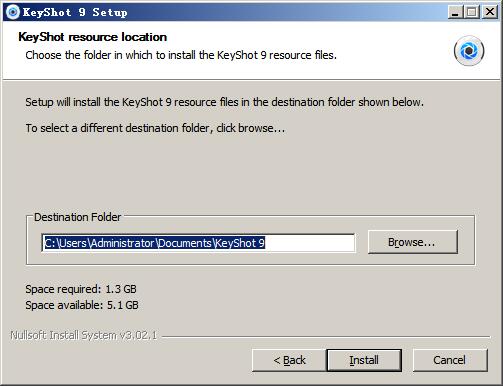This screenshot has height=386, width=503.
Task: Cancel the KeyShot setup
Action: tap(450, 360)
